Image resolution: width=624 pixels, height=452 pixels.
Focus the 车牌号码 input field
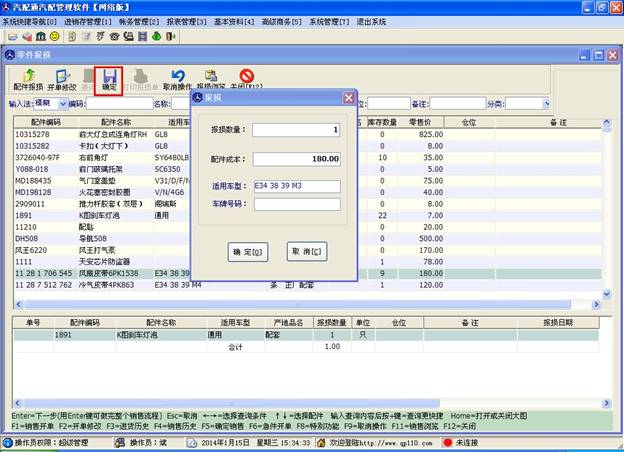pyautogui.click(x=296, y=204)
